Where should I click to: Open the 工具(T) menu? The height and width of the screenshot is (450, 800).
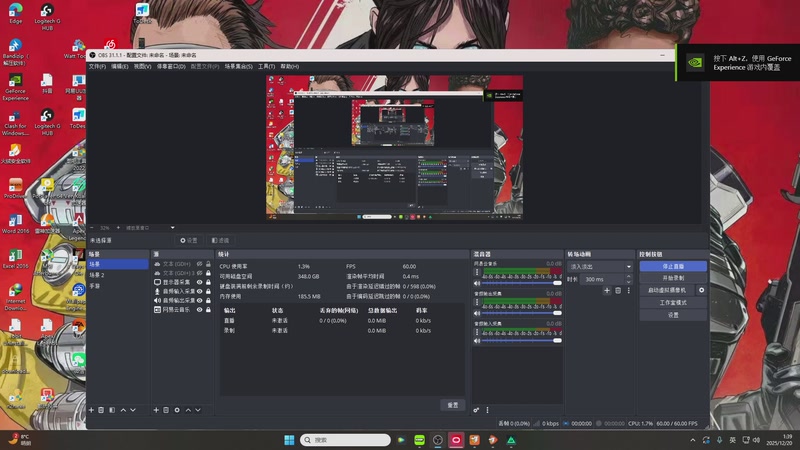tap(266, 66)
